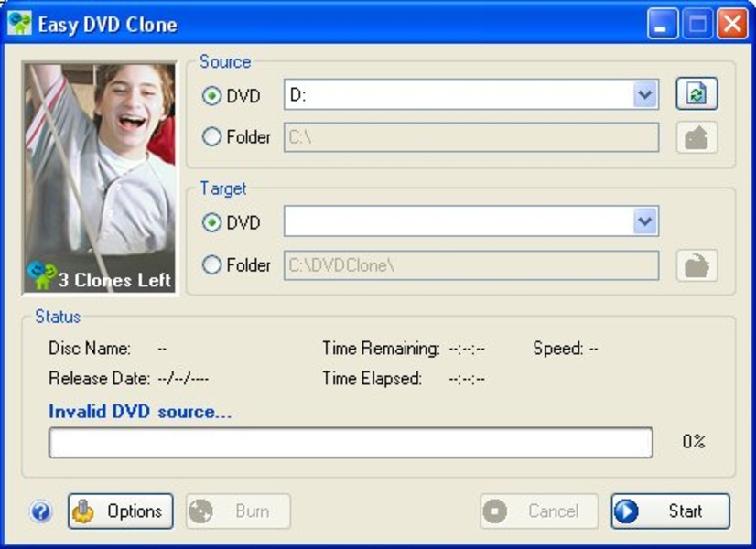Click the 'Release Date:' label
756x549 pixels.
tap(100, 379)
